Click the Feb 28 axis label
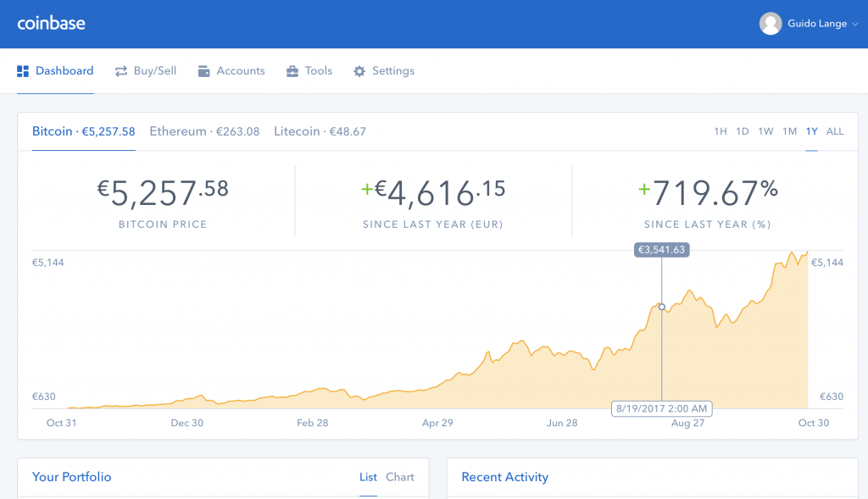Viewport: 868px width, 499px height. pyautogui.click(x=312, y=424)
